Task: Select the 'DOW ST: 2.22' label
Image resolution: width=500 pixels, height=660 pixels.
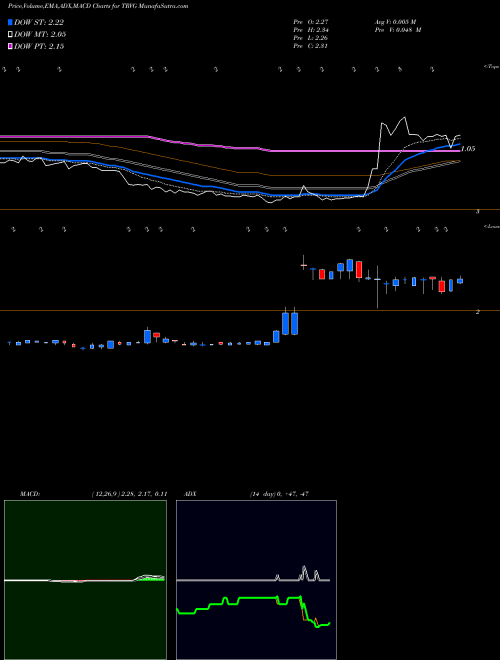Action: pyautogui.click(x=39, y=22)
